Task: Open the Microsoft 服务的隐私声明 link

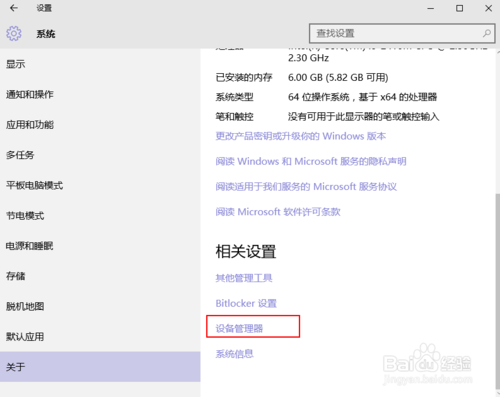Action: (311, 161)
